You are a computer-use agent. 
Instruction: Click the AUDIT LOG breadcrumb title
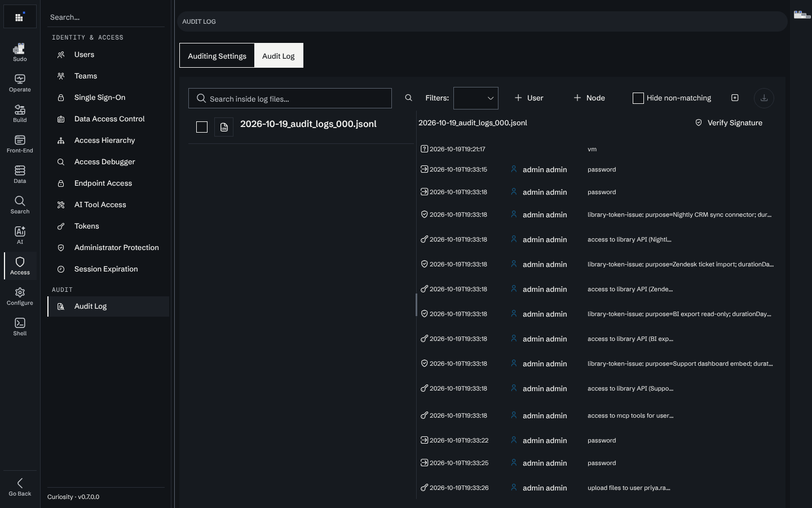[199, 21]
